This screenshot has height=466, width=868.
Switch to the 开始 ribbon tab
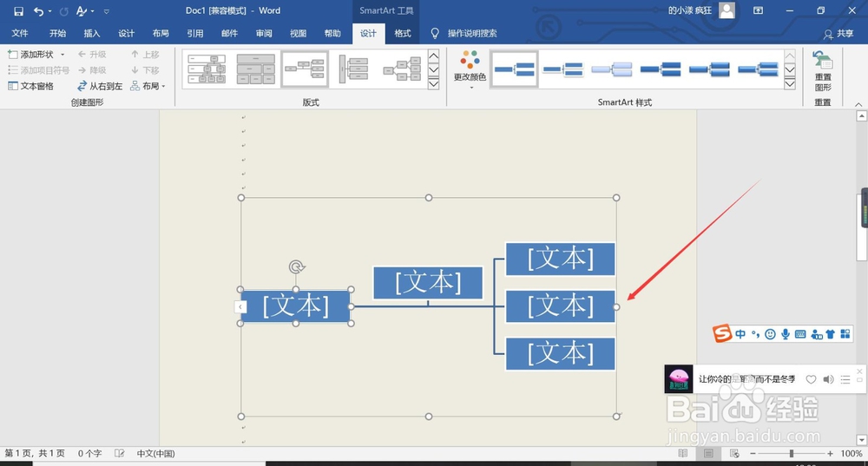click(x=57, y=33)
